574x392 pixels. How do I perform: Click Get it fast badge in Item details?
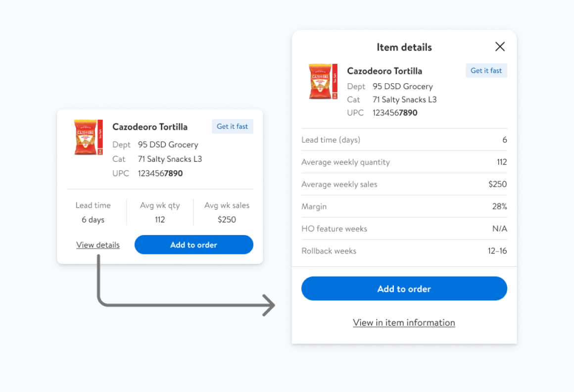pos(486,71)
